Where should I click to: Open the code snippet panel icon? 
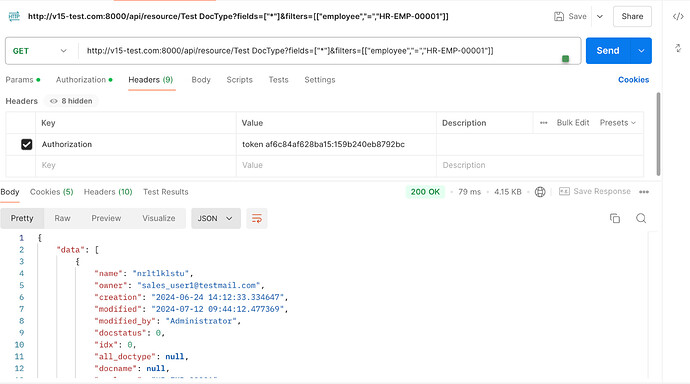(678, 16)
